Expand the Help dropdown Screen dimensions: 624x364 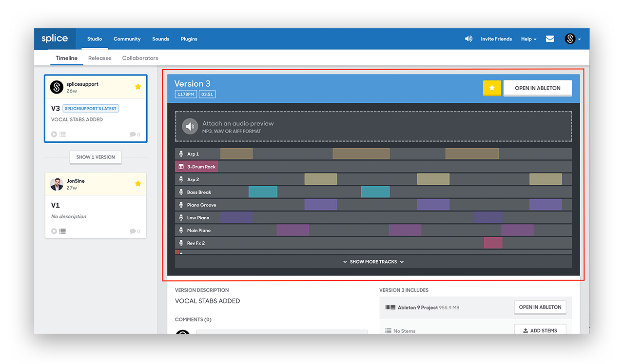[x=528, y=39]
